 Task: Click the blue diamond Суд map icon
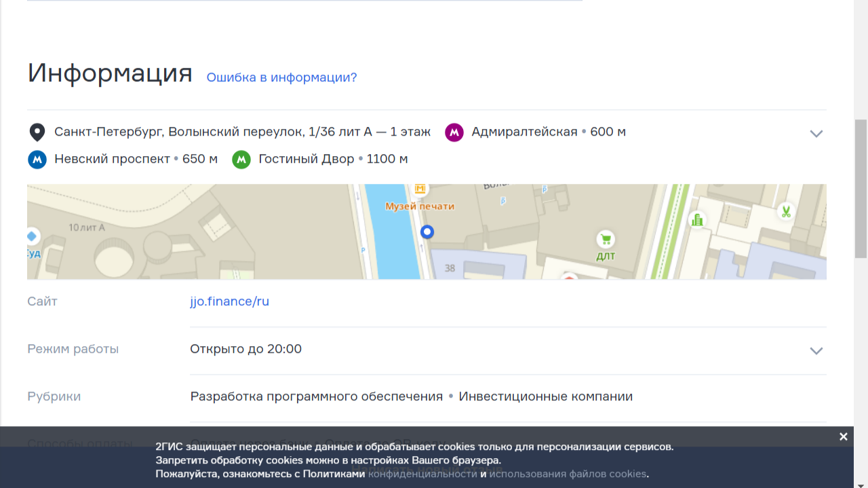pyautogui.click(x=32, y=236)
